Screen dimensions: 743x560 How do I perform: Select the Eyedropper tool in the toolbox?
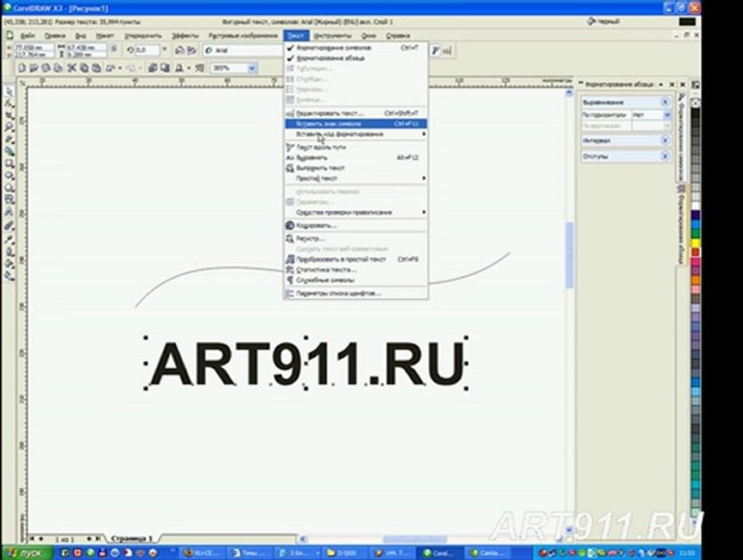click(x=9, y=239)
